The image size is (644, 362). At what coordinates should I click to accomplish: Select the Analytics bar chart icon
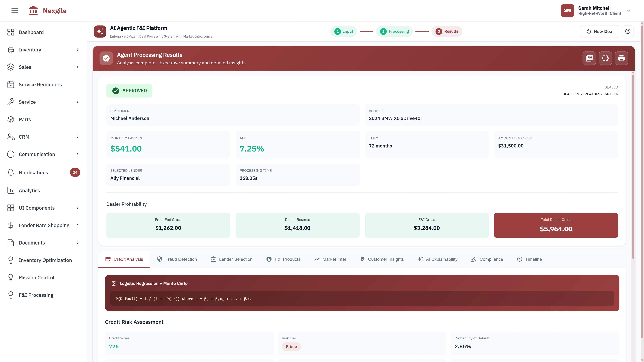pos(11,190)
